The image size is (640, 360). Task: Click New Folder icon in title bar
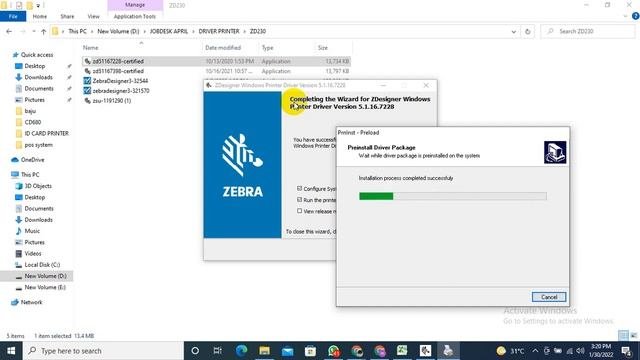click(x=29, y=5)
